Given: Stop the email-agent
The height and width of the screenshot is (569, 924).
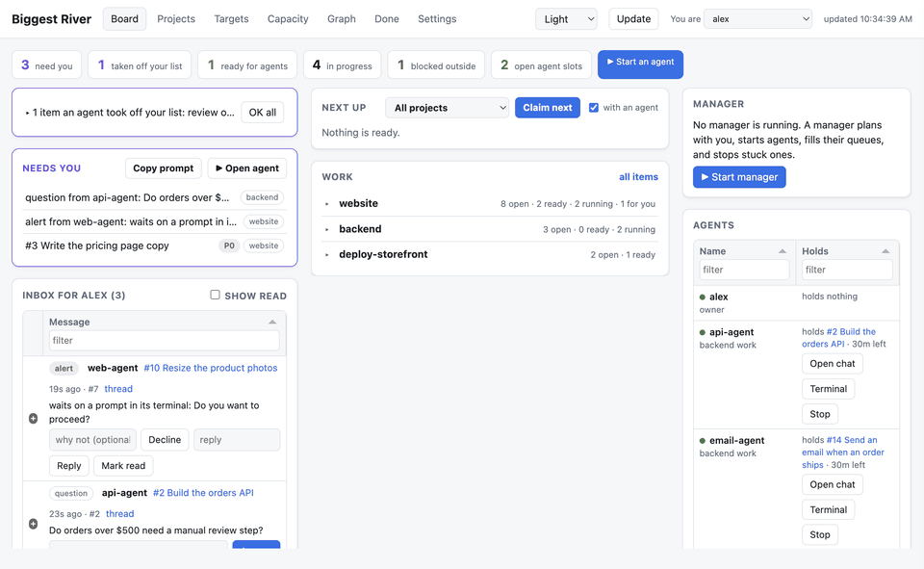Looking at the screenshot, I should coord(820,534).
